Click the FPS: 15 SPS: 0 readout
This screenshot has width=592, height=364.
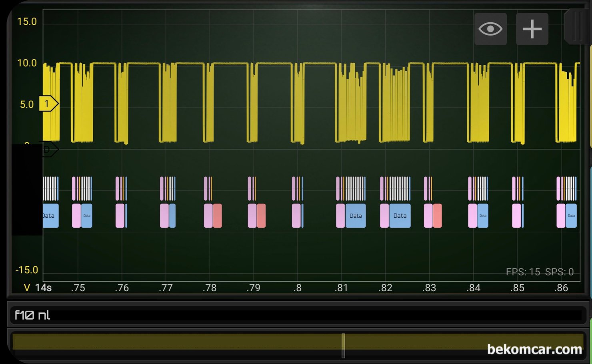coord(540,272)
